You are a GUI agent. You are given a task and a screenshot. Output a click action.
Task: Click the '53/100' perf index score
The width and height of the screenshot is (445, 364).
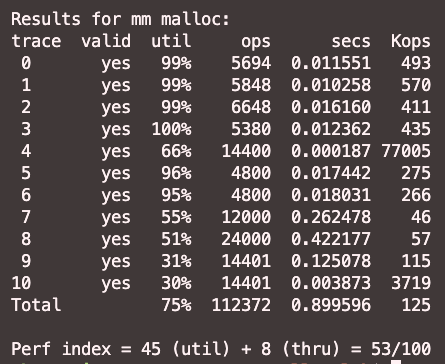click(401, 349)
